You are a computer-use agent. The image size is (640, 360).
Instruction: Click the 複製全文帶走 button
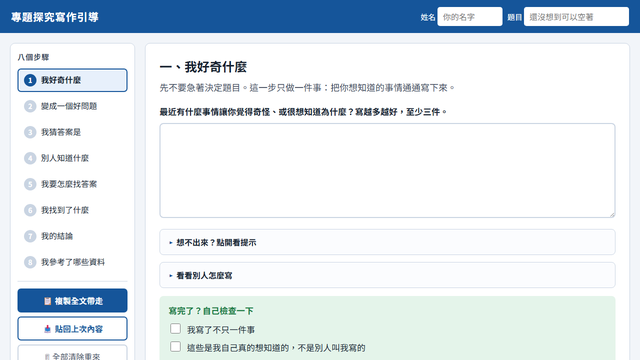point(72,300)
